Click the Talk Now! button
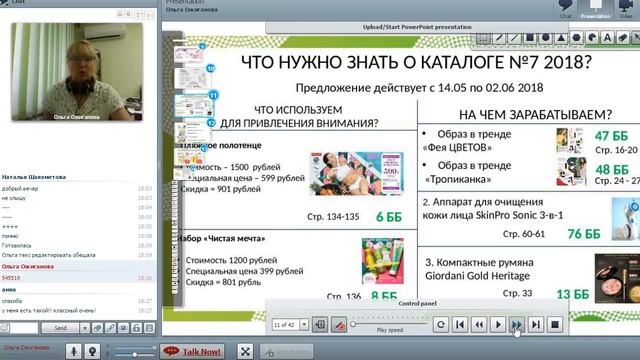 click(192, 351)
